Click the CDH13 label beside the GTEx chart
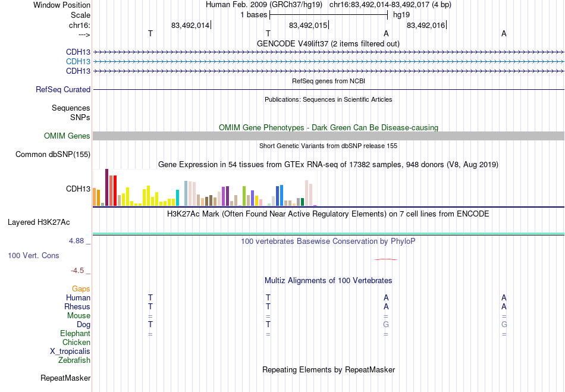565x392 pixels. click(x=78, y=189)
